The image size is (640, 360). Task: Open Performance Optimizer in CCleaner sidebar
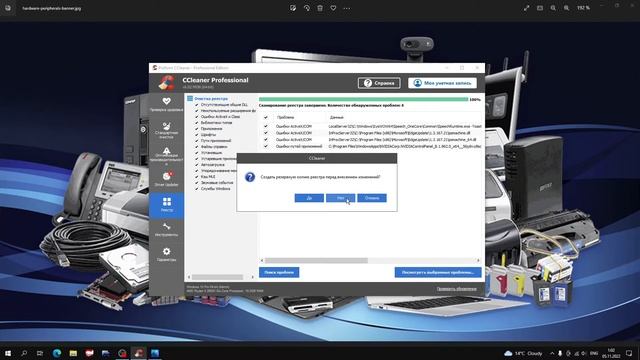[167, 156]
